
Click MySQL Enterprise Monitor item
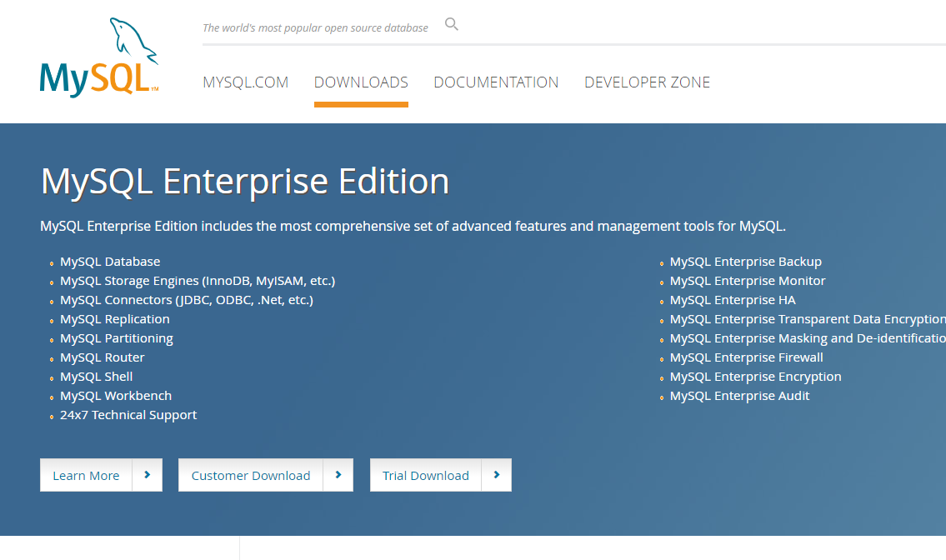pos(748,281)
